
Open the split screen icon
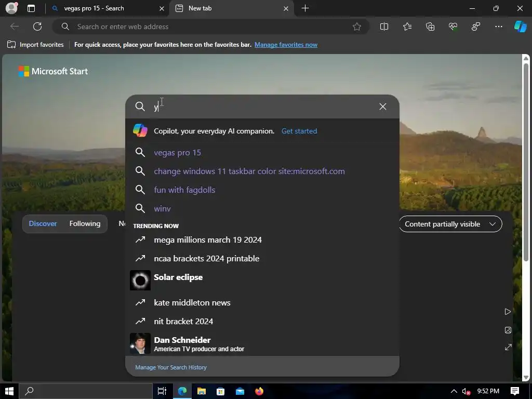384,26
